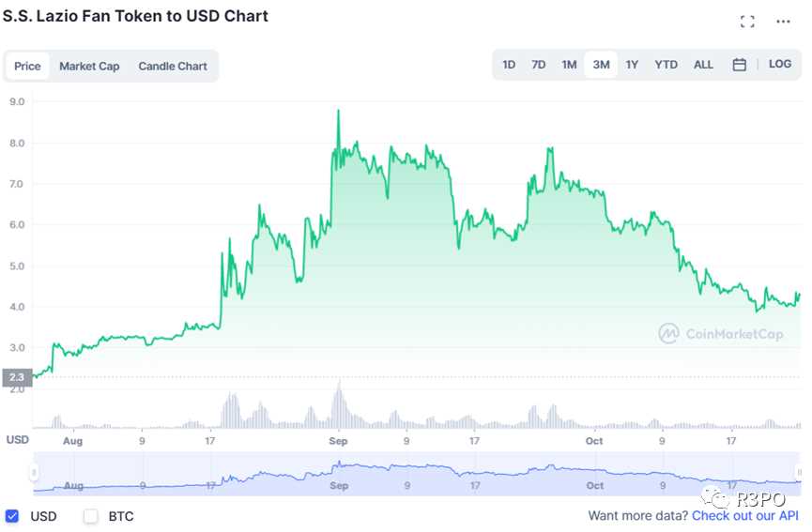Select the 1M time range
The width and height of the screenshot is (812, 532).
(x=569, y=65)
